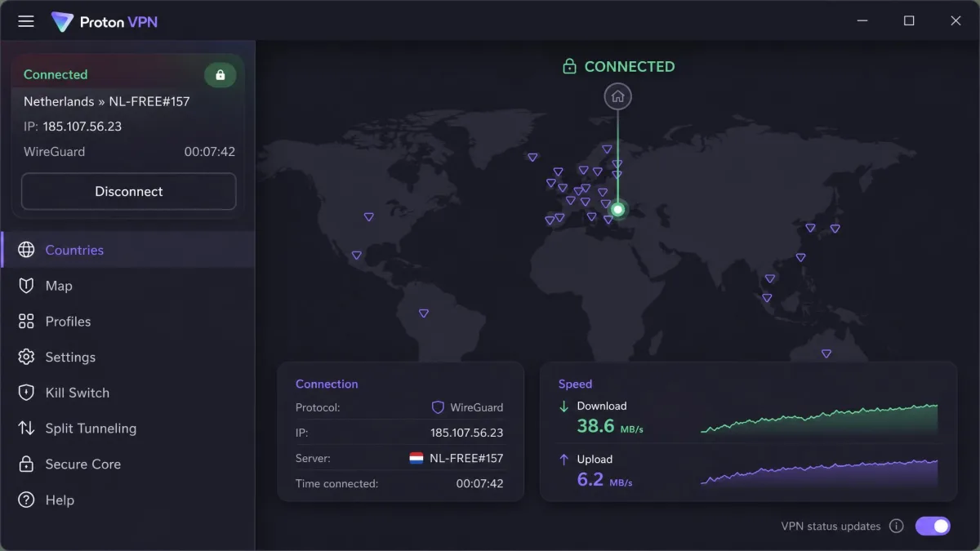980x551 pixels.
Task: Click the CONNECTED heading text
Action: tap(630, 67)
